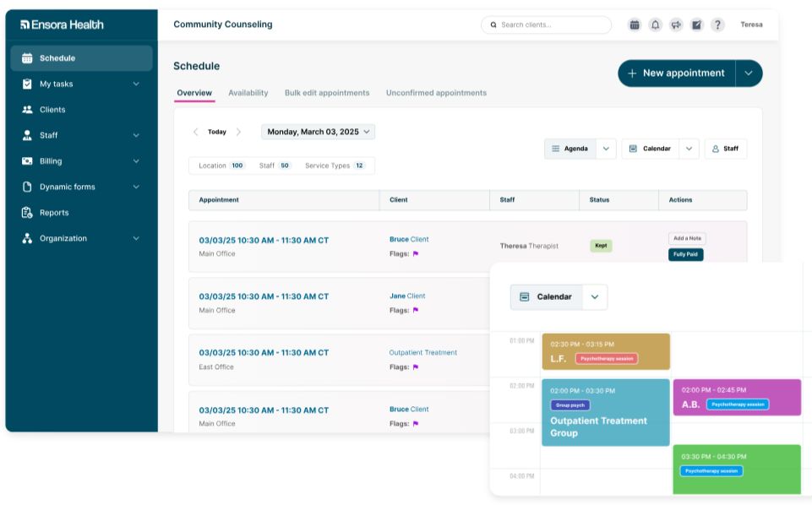
Task: Select the purple A.B. calendar event block
Action: coord(737,398)
